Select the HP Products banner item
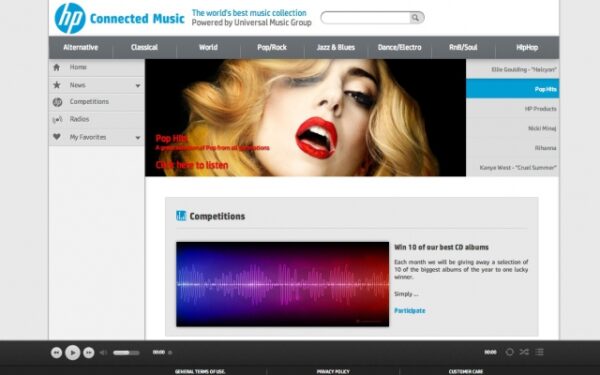The width and height of the screenshot is (600, 375). click(x=512, y=109)
